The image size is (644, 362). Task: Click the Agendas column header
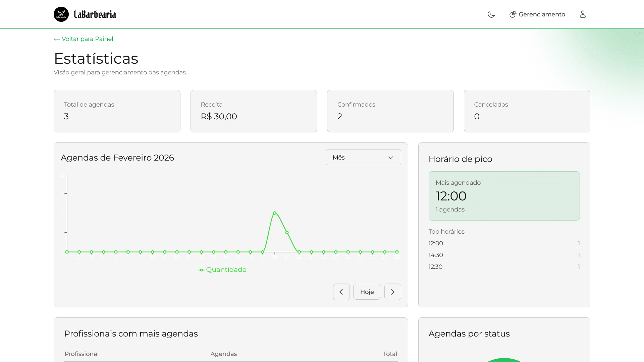[x=224, y=354]
